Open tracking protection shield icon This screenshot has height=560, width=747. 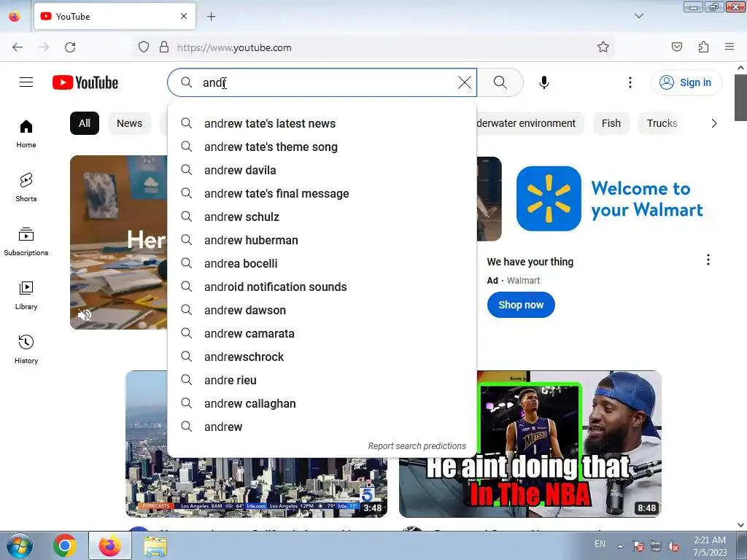tap(144, 47)
